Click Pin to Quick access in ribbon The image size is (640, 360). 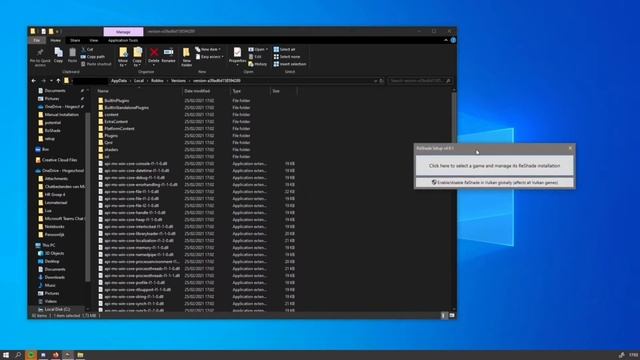click(40, 57)
